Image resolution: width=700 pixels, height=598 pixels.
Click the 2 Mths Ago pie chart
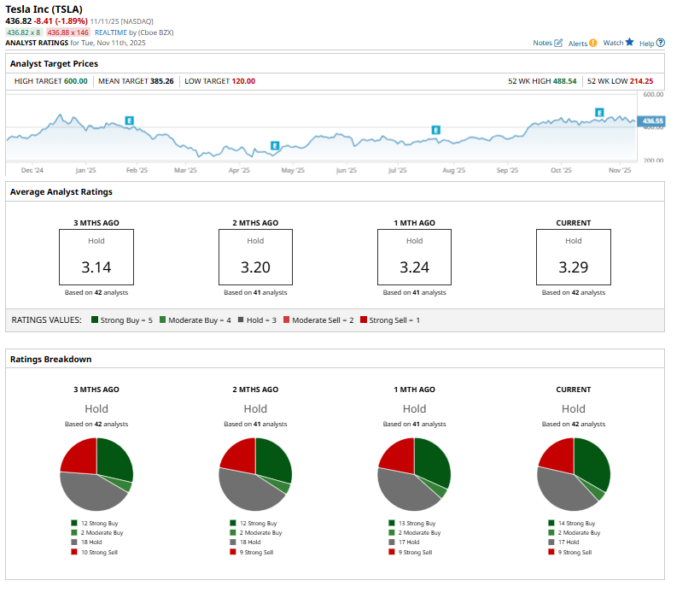tap(255, 474)
